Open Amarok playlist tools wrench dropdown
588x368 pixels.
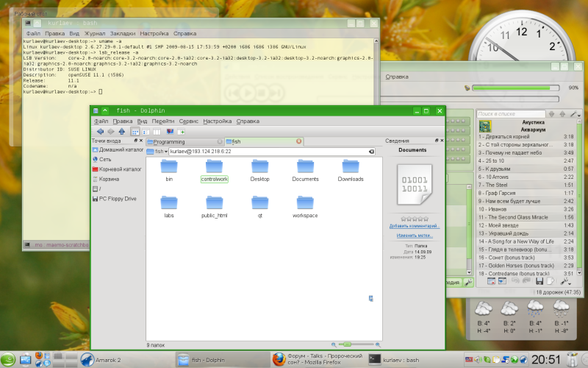click(x=566, y=281)
